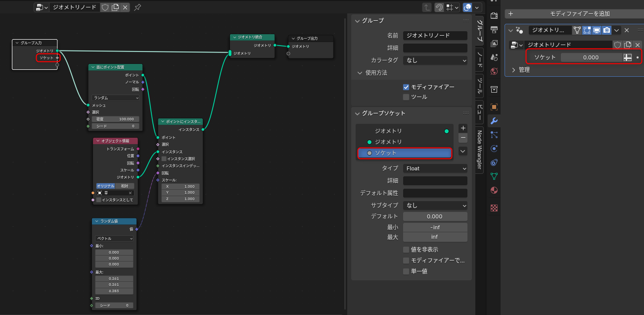Enable the ツール usage checkbox

coord(406,97)
